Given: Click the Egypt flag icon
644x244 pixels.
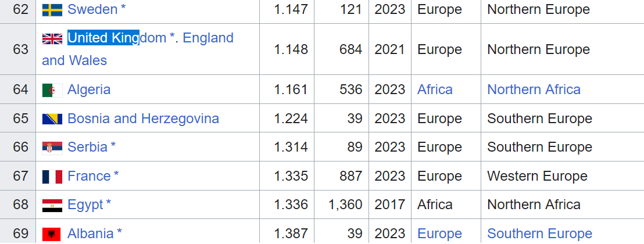Looking at the screenshot, I should point(52,206).
